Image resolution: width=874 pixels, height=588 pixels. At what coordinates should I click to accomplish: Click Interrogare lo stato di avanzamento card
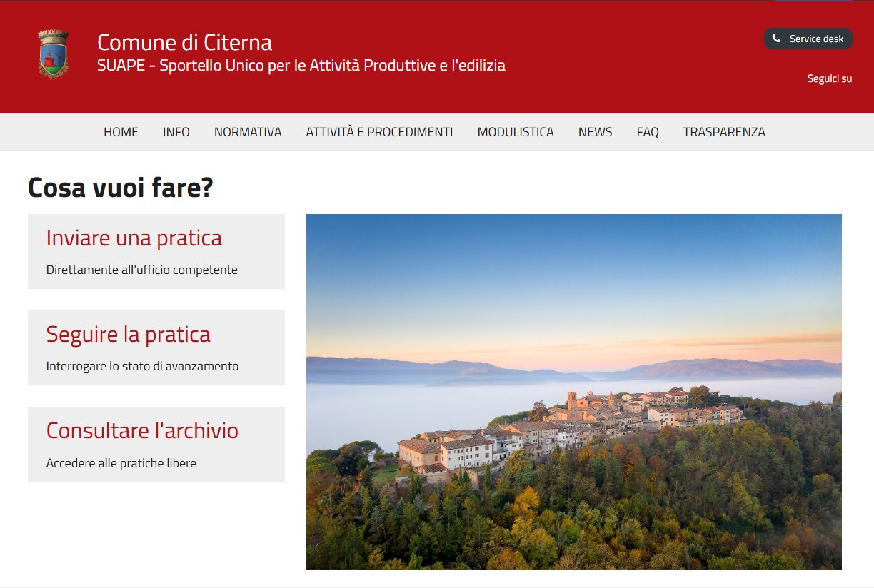[143, 366]
